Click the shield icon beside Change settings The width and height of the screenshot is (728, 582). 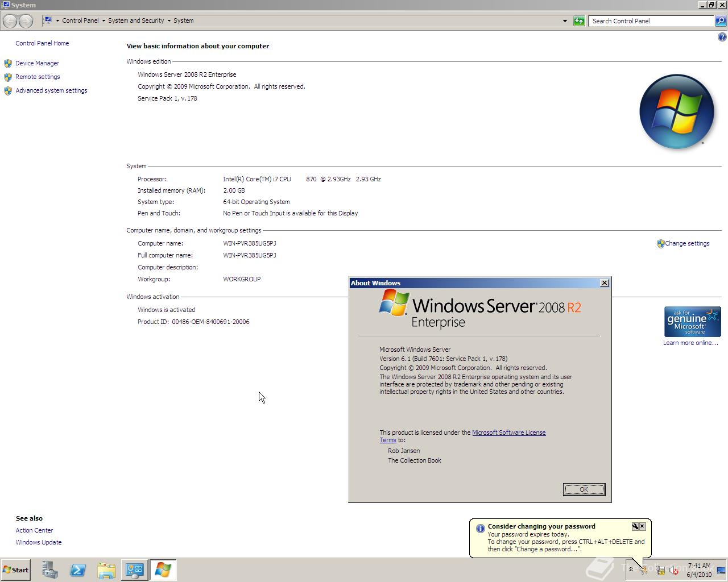660,244
